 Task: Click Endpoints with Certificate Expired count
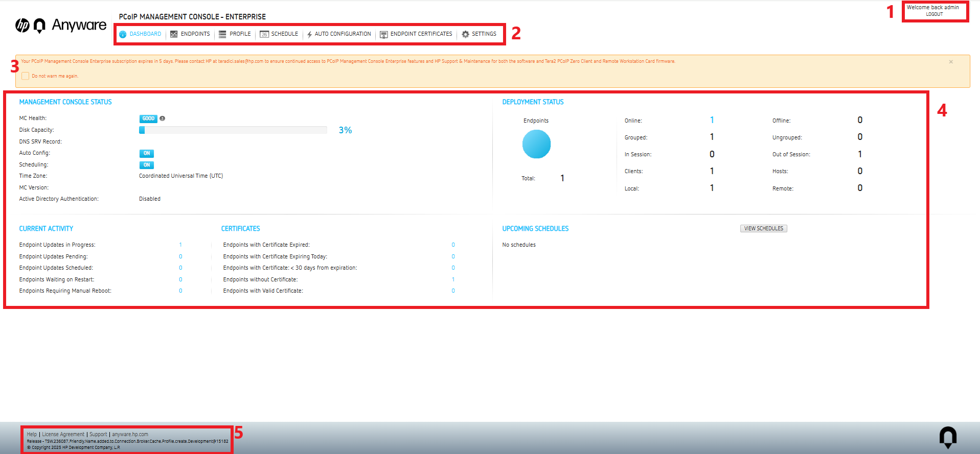tap(453, 245)
